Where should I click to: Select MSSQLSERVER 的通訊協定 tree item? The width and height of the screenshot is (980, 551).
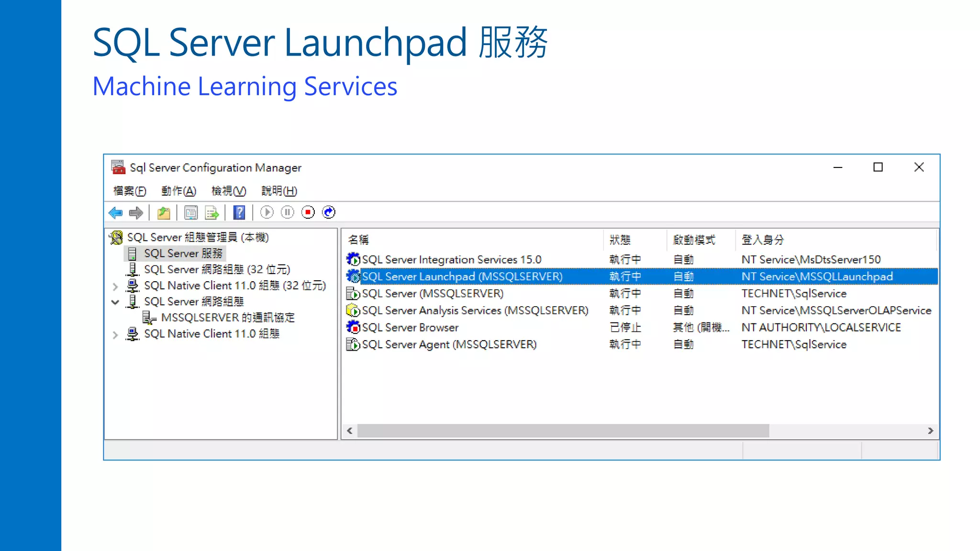pos(228,318)
